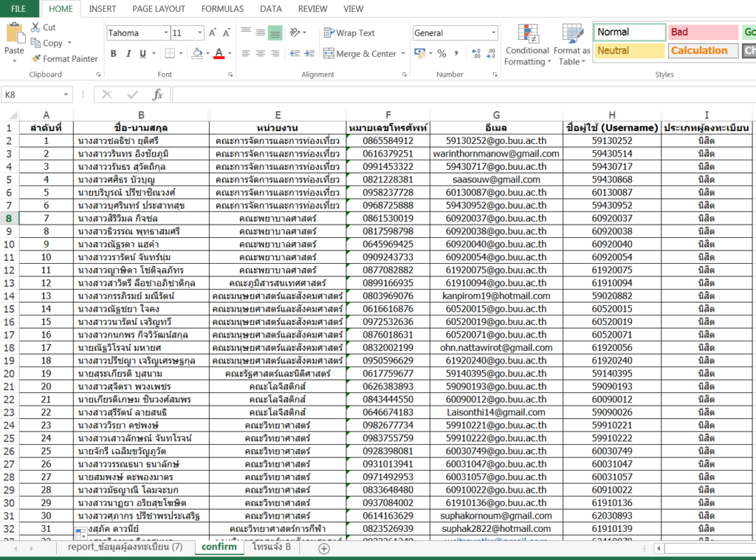Image resolution: width=756 pixels, height=560 pixels.
Task: Expand the General number format dropdown
Action: pos(493,33)
